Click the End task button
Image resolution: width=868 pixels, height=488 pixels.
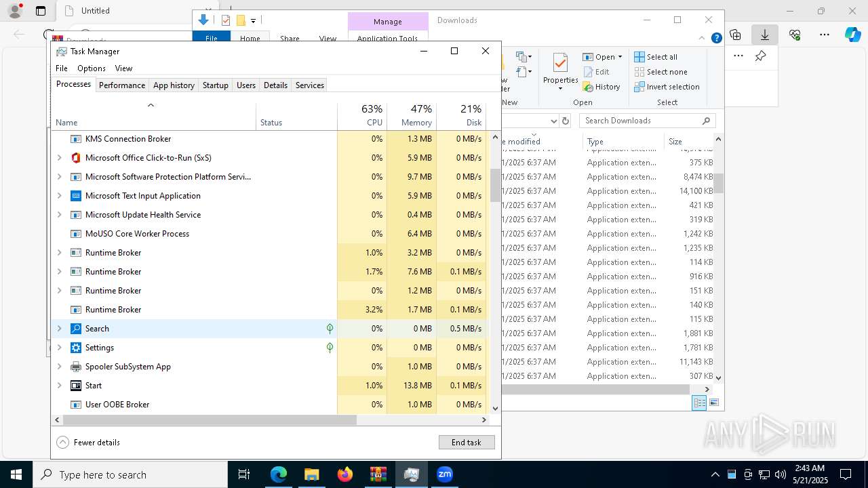click(x=467, y=443)
